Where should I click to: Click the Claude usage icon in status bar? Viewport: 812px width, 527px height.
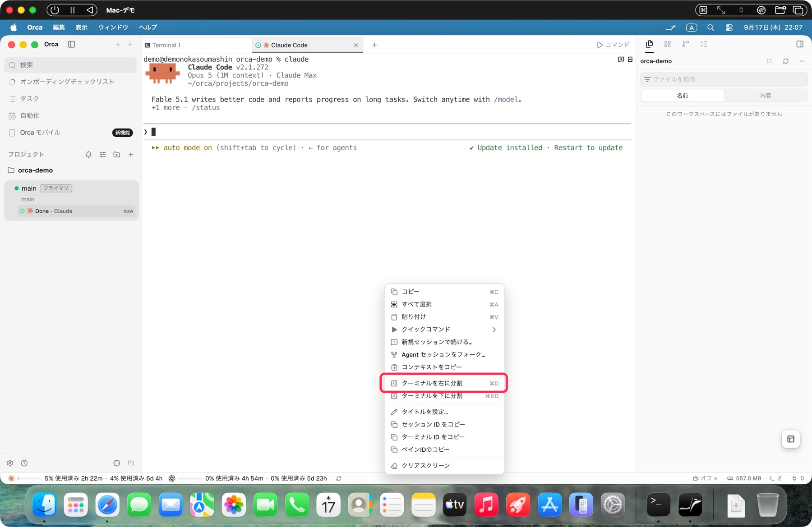[12, 478]
